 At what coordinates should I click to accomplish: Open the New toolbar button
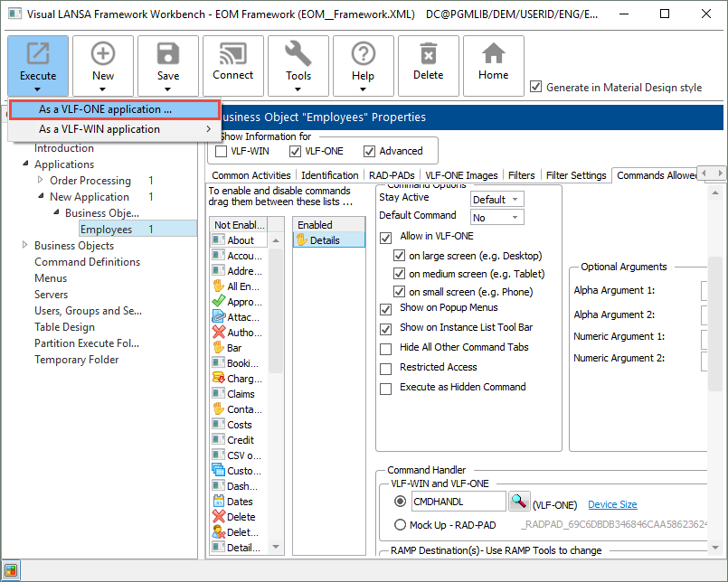coord(102,65)
